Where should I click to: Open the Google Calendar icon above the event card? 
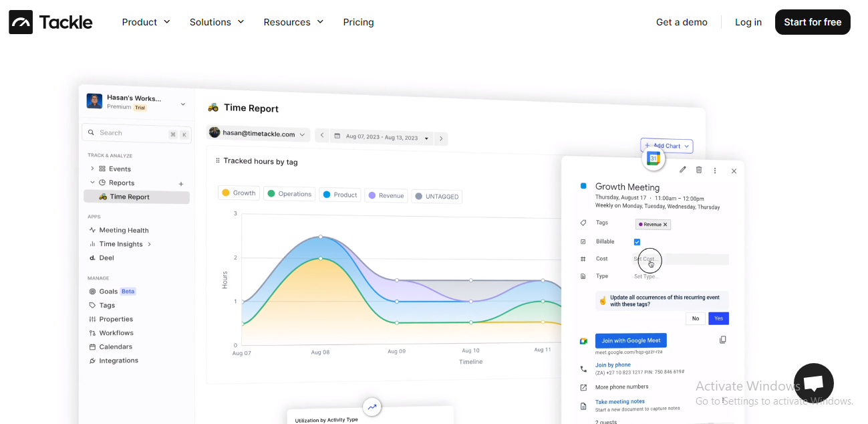pyautogui.click(x=653, y=158)
